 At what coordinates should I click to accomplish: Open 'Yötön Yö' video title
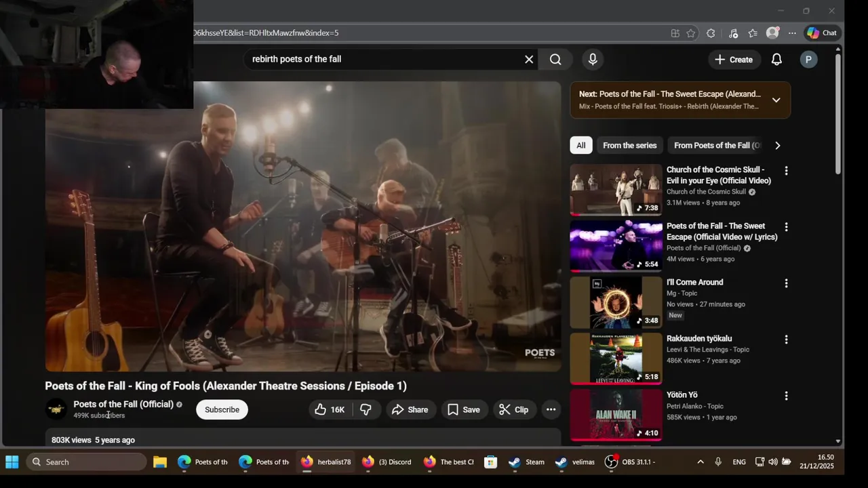[x=682, y=394]
